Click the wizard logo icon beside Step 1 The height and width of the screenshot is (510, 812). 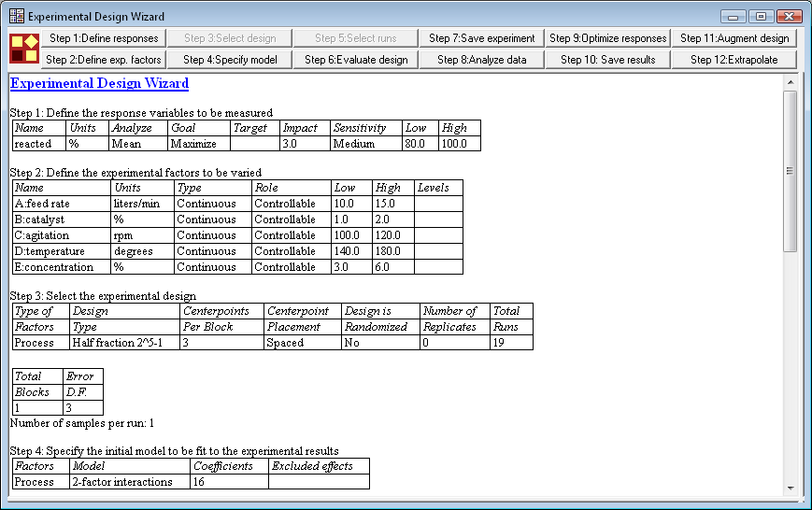(23, 49)
